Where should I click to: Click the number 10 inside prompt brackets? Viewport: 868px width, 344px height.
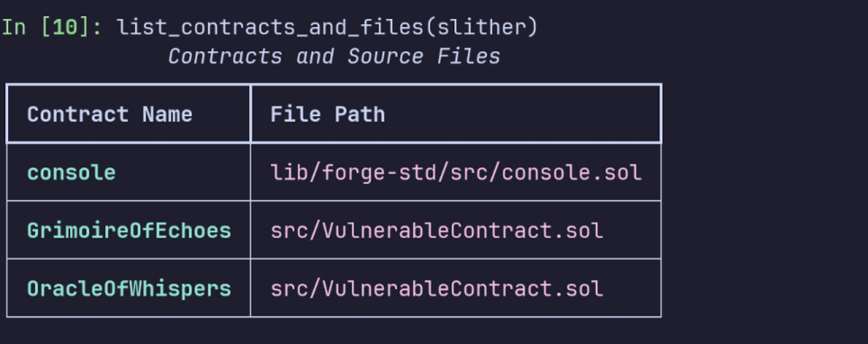[66, 27]
